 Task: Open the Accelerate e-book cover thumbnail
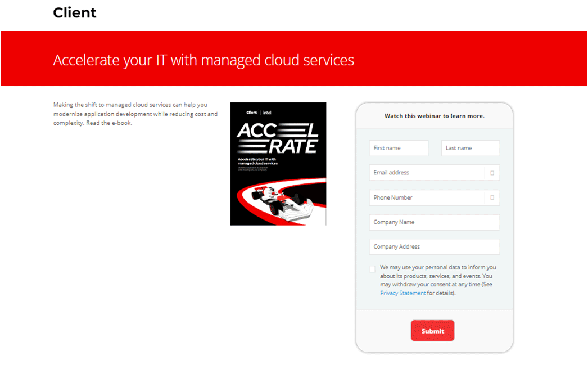(278, 164)
